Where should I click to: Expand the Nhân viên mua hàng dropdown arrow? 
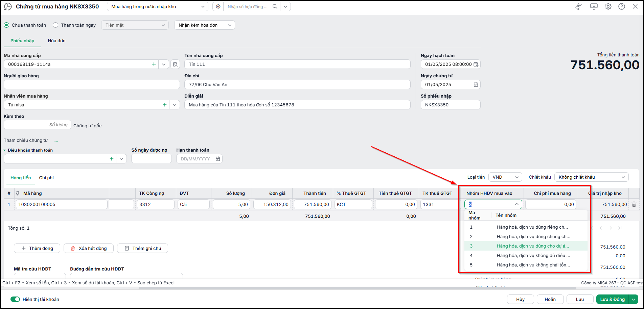tap(175, 105)
